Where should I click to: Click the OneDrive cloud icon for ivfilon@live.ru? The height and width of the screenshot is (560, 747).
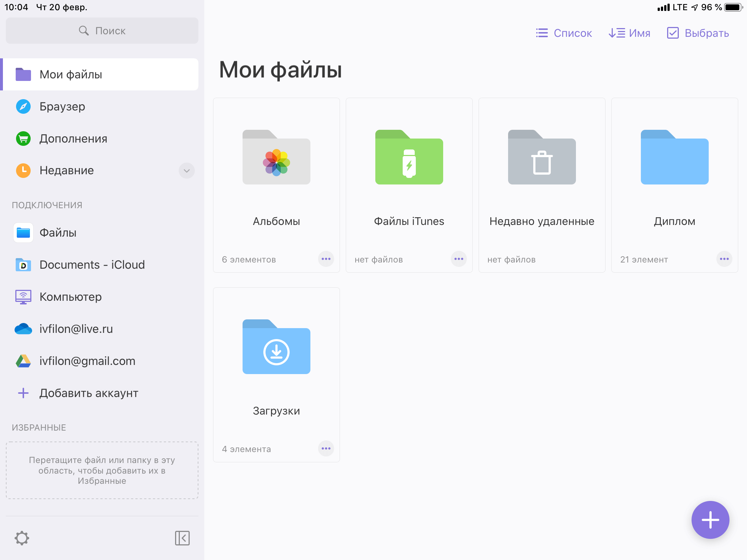coord(23,329)
